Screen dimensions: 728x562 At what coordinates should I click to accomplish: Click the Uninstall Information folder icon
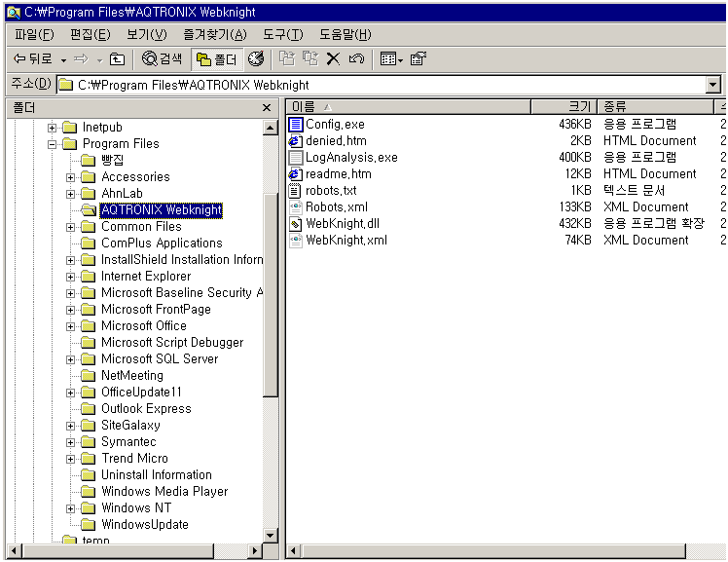click(x=88, y=475)
